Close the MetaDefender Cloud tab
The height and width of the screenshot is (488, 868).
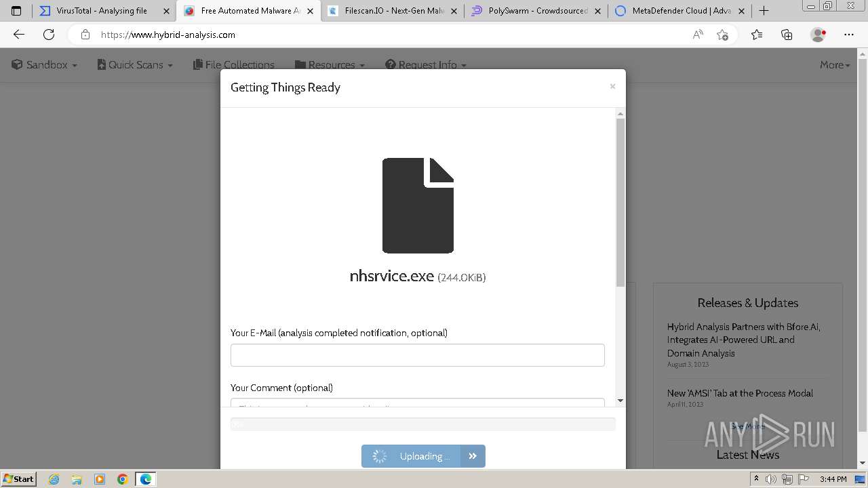tap(741, 11)
